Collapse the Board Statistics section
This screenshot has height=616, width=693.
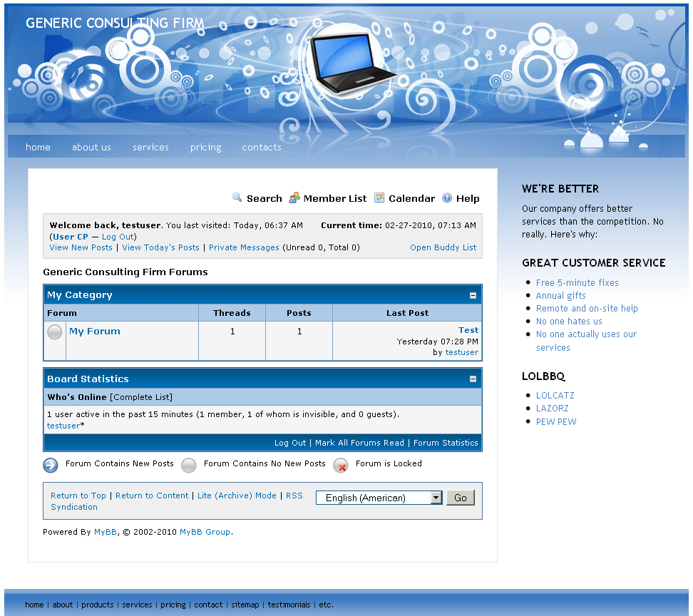coord(473,379)
